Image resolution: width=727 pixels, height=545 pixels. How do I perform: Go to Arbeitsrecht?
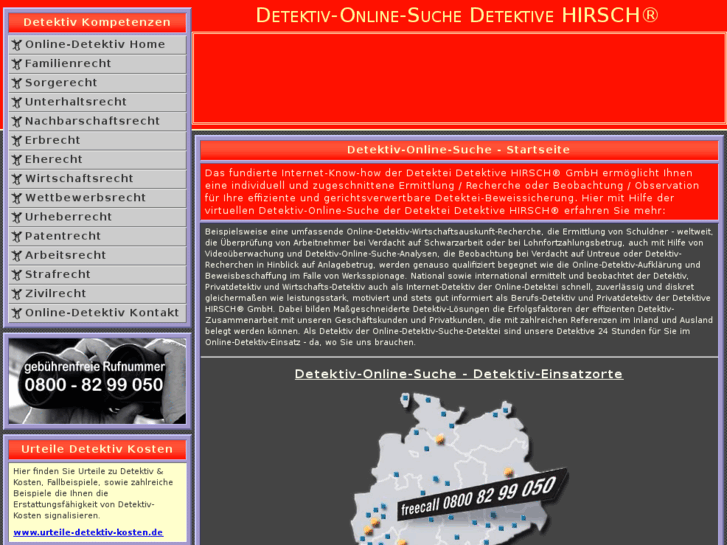point(97,255)
